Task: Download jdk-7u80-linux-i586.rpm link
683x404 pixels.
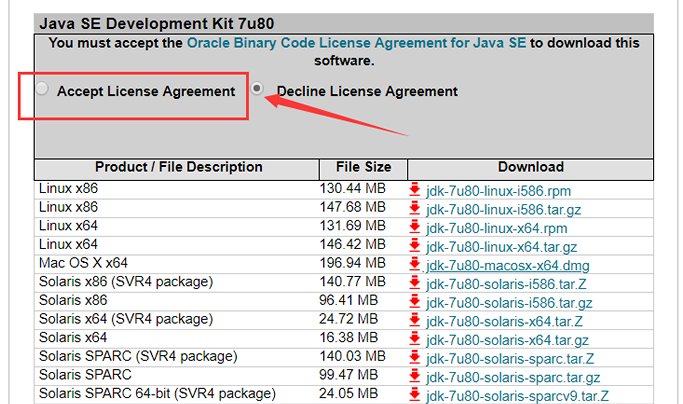Action: click(x=498, y=191)
